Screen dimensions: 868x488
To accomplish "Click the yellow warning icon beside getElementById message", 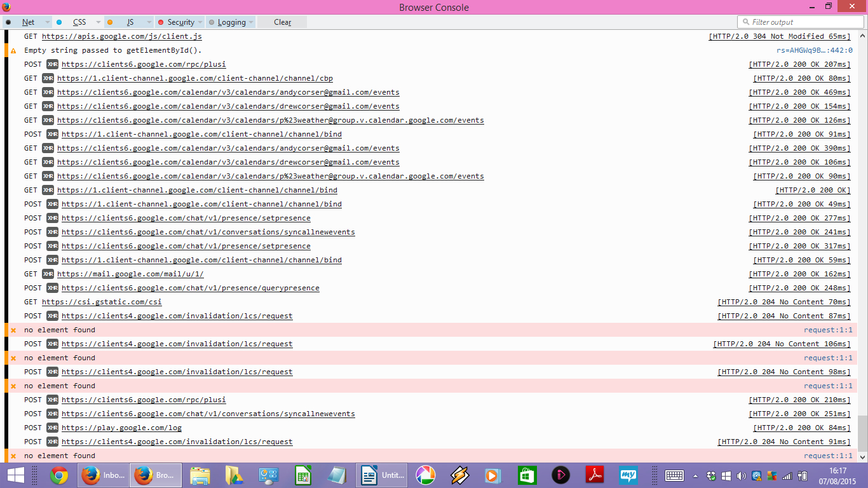I will 13,51.
